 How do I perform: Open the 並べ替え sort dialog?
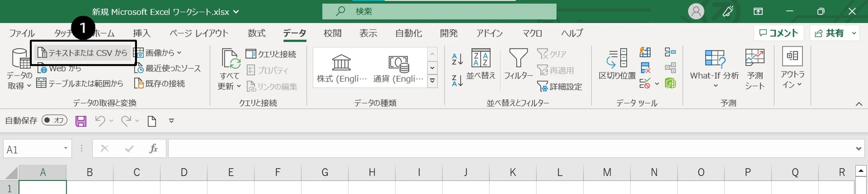(x=481, y=64)
